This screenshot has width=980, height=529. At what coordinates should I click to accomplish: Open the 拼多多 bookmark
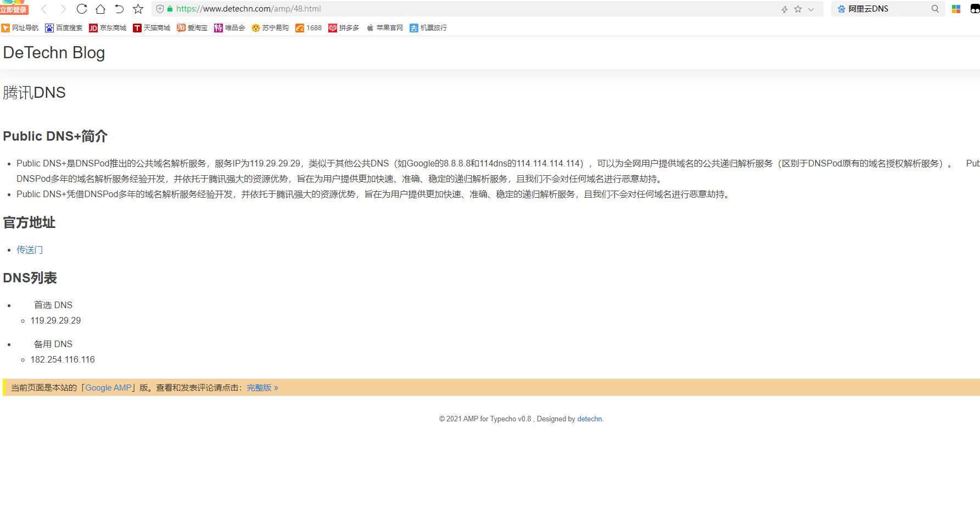click(x=344, y=28)
